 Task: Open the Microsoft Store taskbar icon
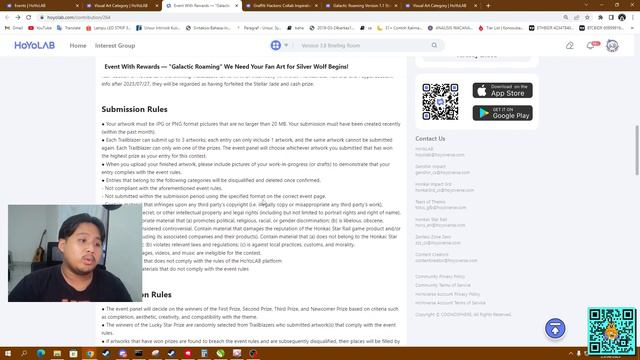point(73,353)
